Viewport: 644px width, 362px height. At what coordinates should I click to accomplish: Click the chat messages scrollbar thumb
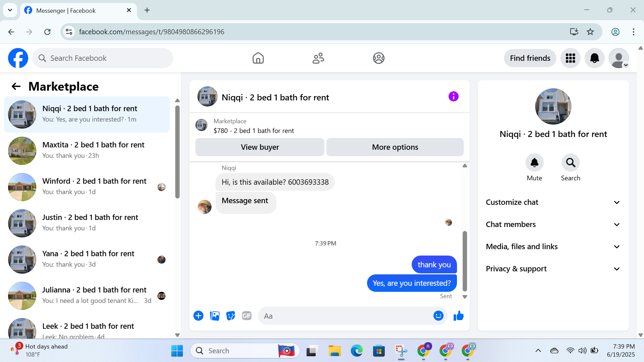pos(465,261)
